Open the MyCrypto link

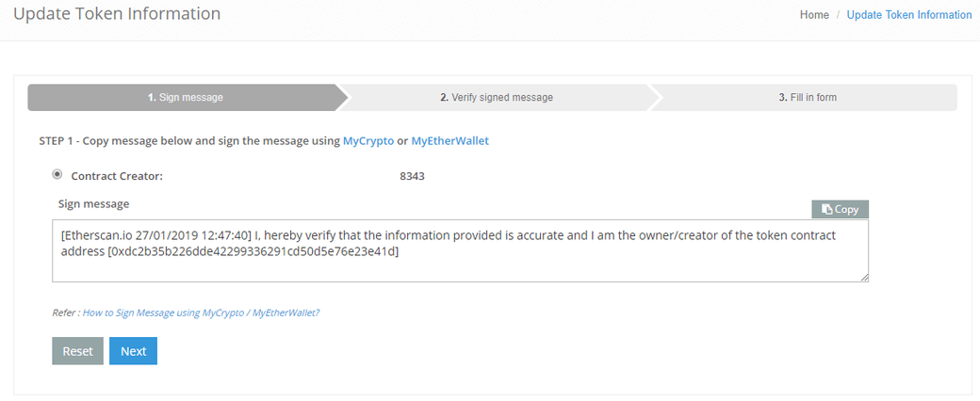pyautogui.click(x=368, y=140)
